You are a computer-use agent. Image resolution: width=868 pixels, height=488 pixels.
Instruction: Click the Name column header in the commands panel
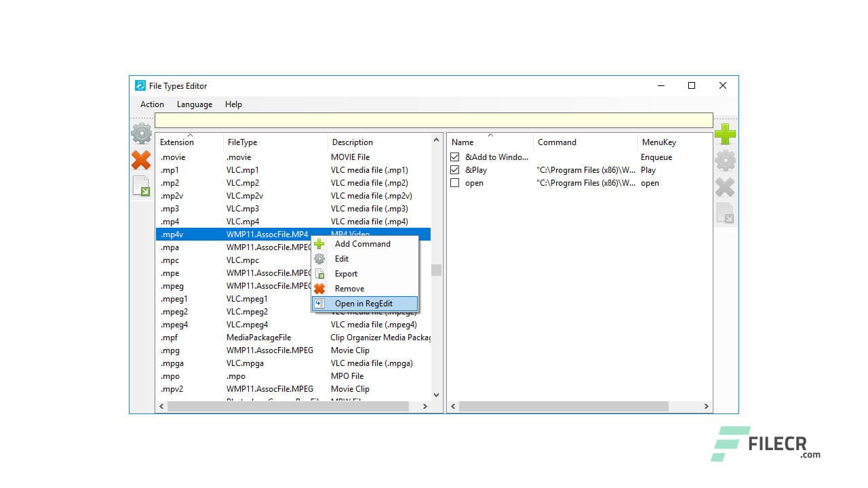463,142
